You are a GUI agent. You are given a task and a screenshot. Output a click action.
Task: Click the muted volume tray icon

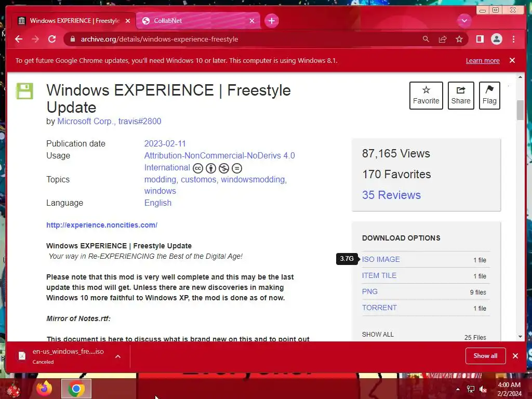coord(483,390)
